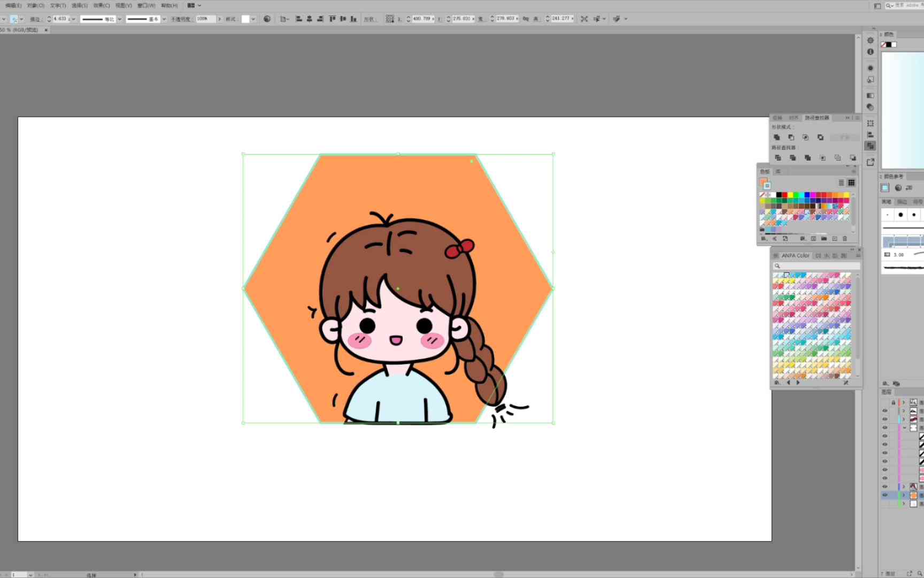Click horizontal align left in control bar
The width and height of the screenshot is (924, 578).
point(299,19)
